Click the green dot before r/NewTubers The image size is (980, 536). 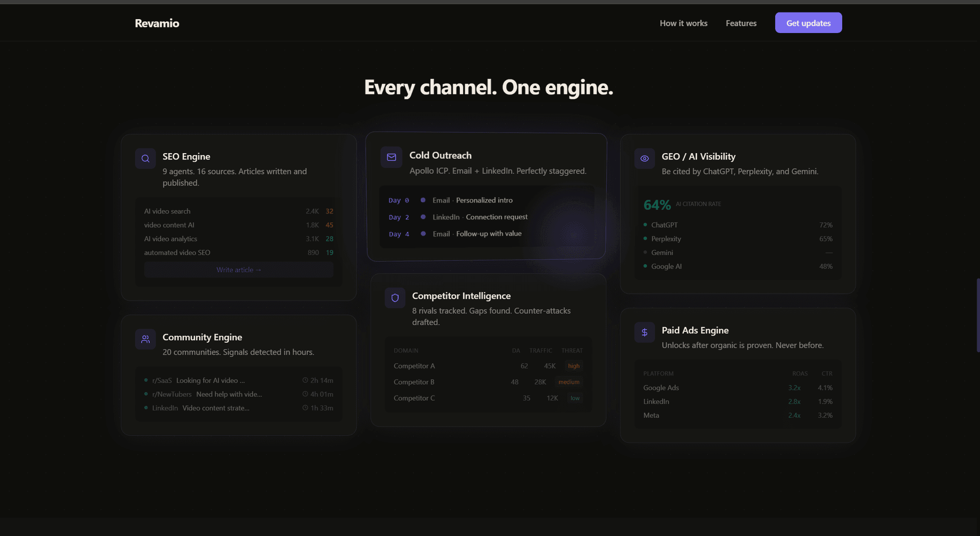tap(146, 394)
